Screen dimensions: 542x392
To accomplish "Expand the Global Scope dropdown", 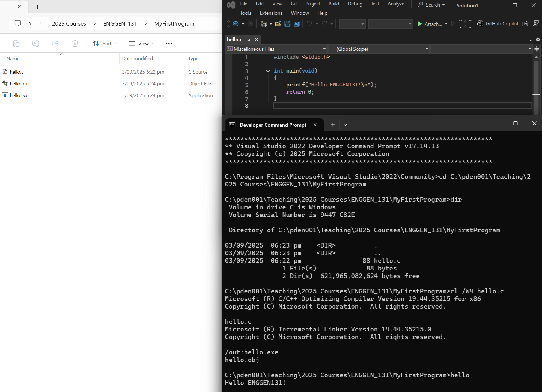I will pos(427,49).
